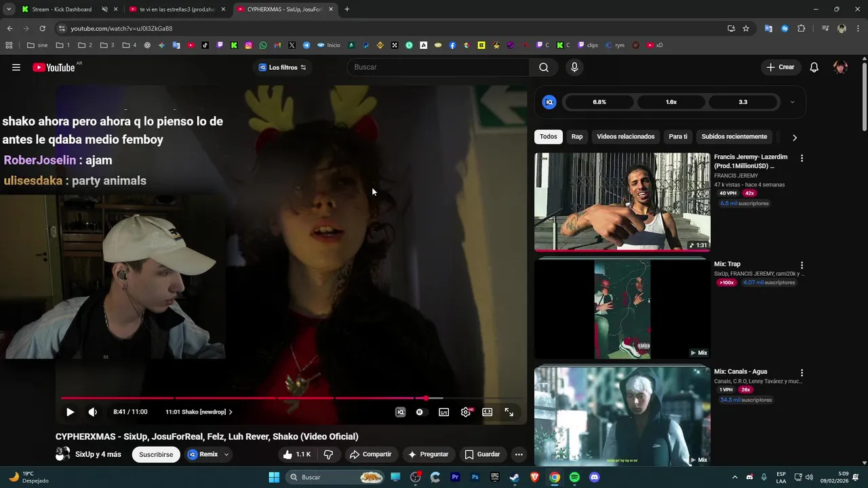Open Discord from the taskbar
Viewport: 868px width, 488px height.
595,477
